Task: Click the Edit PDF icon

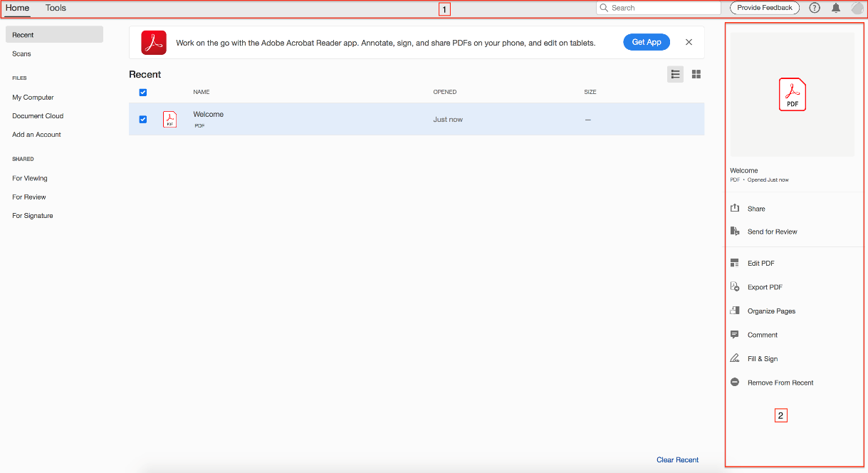Action: click(735, 263)
